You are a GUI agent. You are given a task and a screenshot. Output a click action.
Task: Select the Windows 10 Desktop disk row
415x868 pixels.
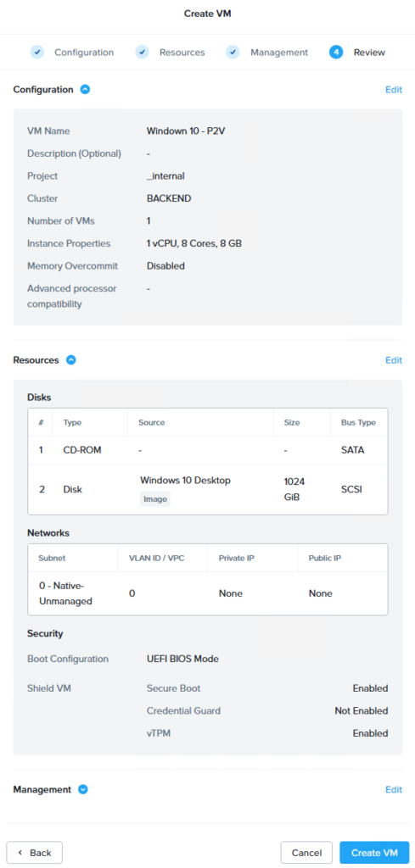[x=208, y=489]
